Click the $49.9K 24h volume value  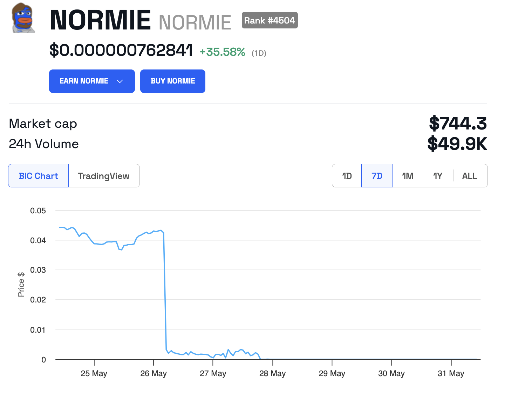tap(457, 144)
